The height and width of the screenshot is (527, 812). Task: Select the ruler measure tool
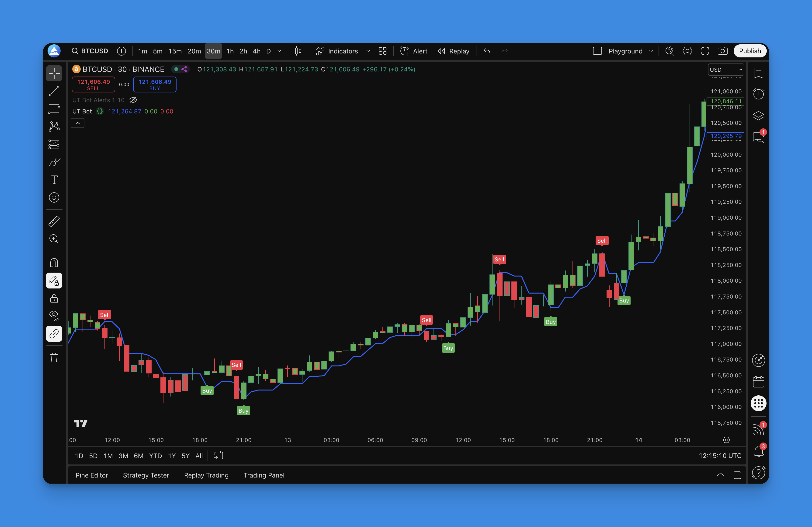pos(54,221)
